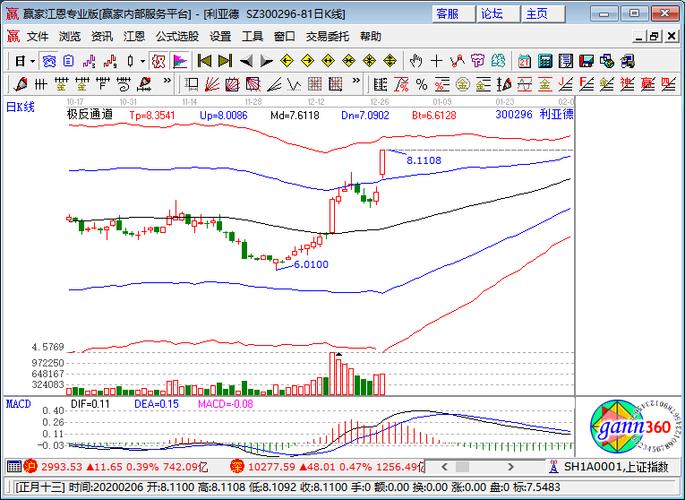Click the striped list report icon
685x500 pixels.
tap(565, 61)
